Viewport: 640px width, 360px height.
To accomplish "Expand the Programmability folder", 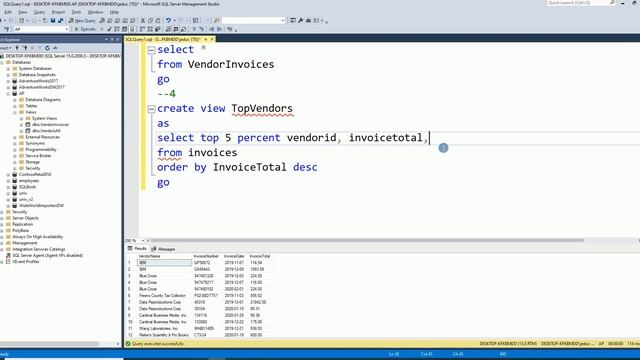I will coord(15,149).
